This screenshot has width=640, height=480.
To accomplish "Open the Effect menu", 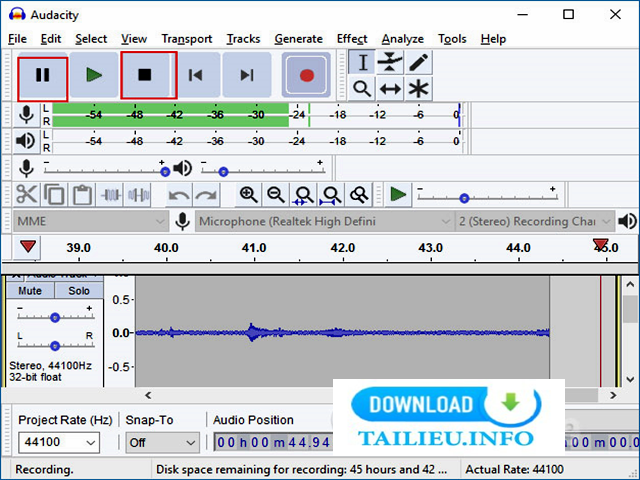I will click(x=352, y=39).
